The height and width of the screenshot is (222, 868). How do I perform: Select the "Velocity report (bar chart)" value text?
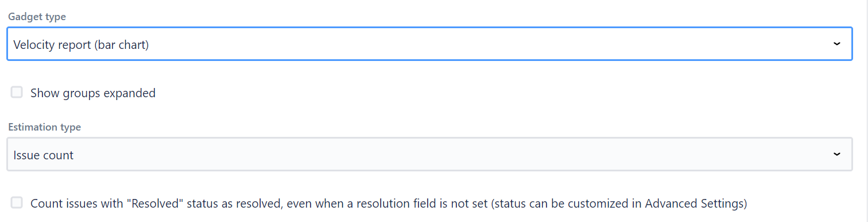pos(81,45)
